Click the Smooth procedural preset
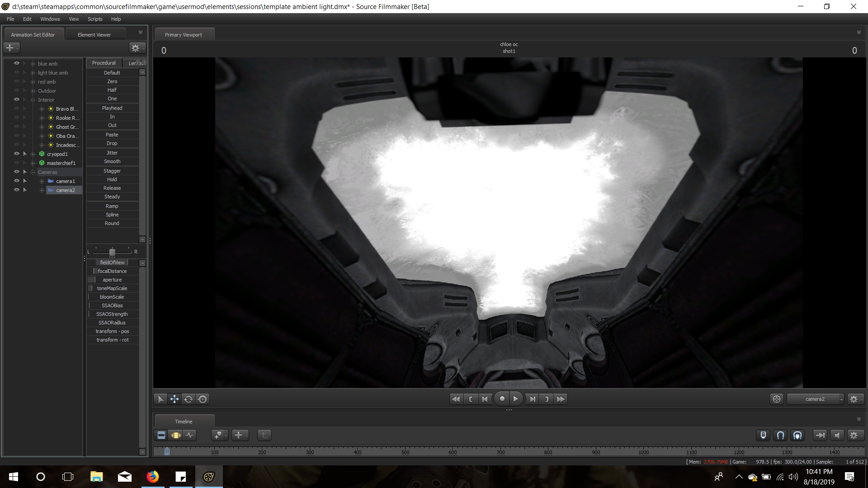 (x=112, y=161)
